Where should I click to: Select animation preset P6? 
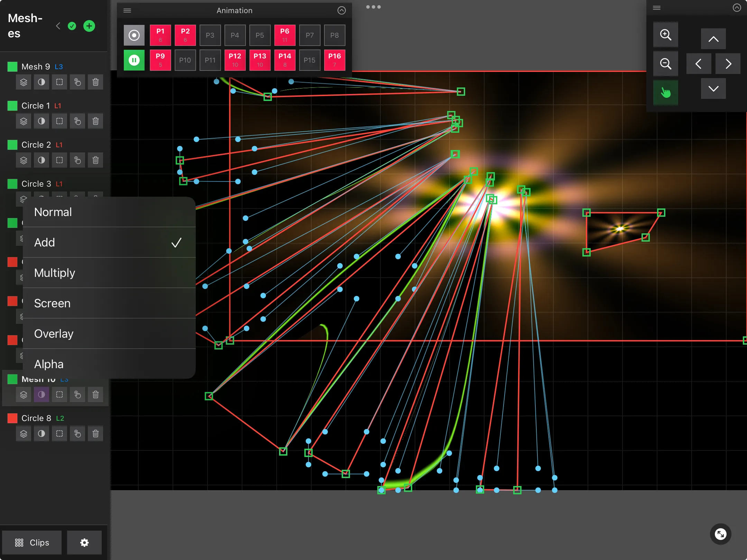coord(285,35)
